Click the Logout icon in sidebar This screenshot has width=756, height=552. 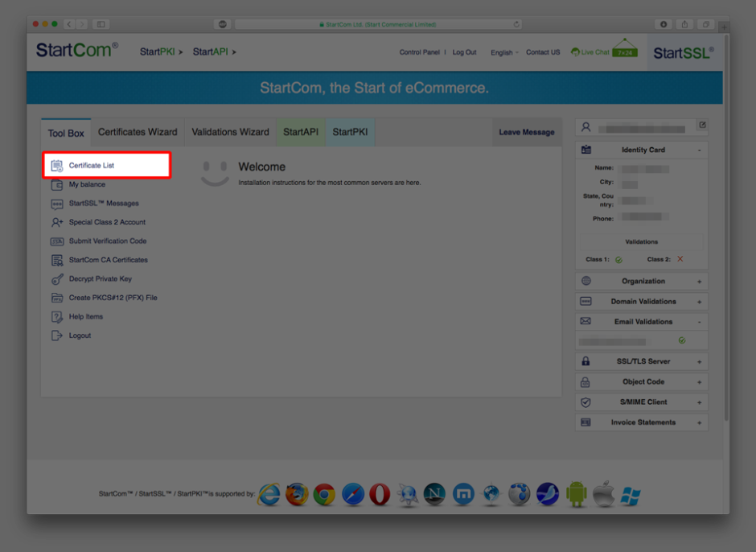57,336
